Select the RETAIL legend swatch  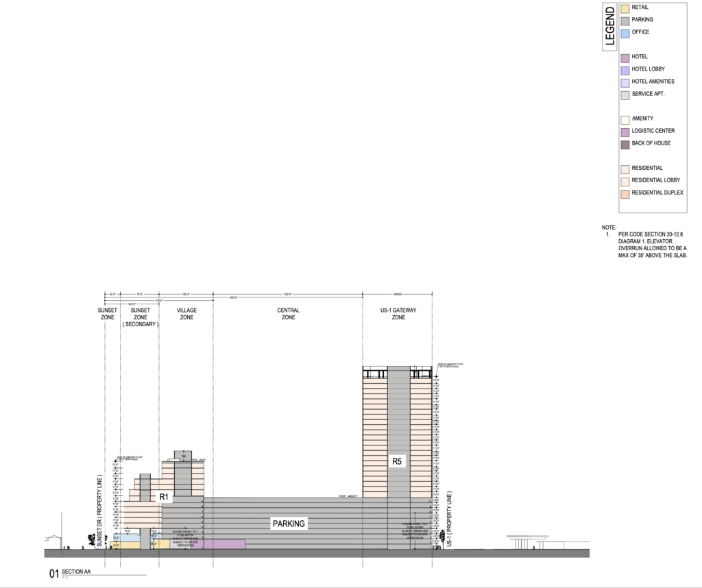pos(624,10)
